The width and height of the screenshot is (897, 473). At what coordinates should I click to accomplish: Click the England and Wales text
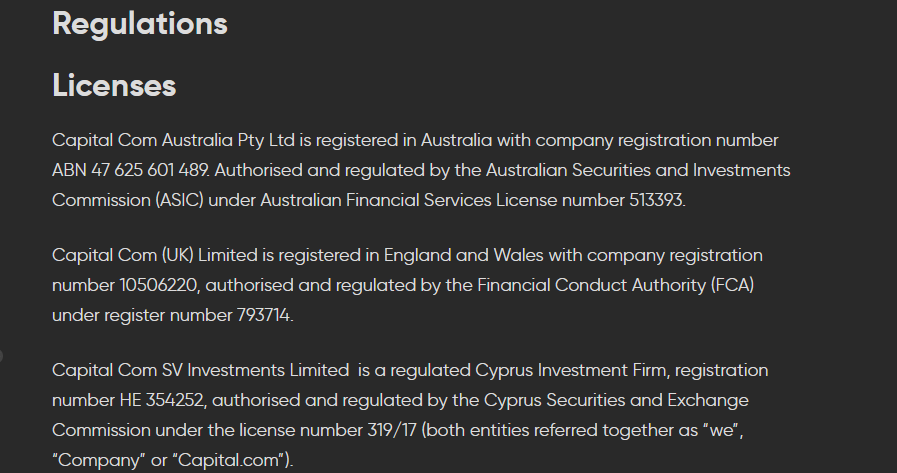[x=463, y=255]
